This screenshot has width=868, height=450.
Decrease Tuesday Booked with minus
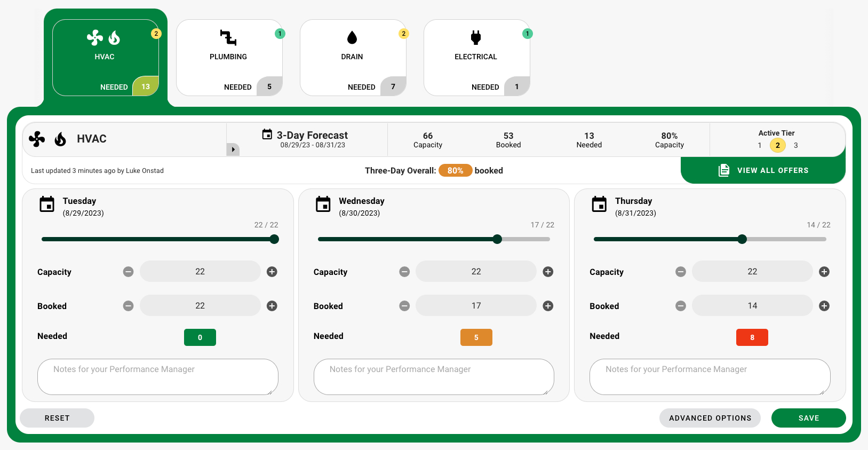tap(128, 306)
